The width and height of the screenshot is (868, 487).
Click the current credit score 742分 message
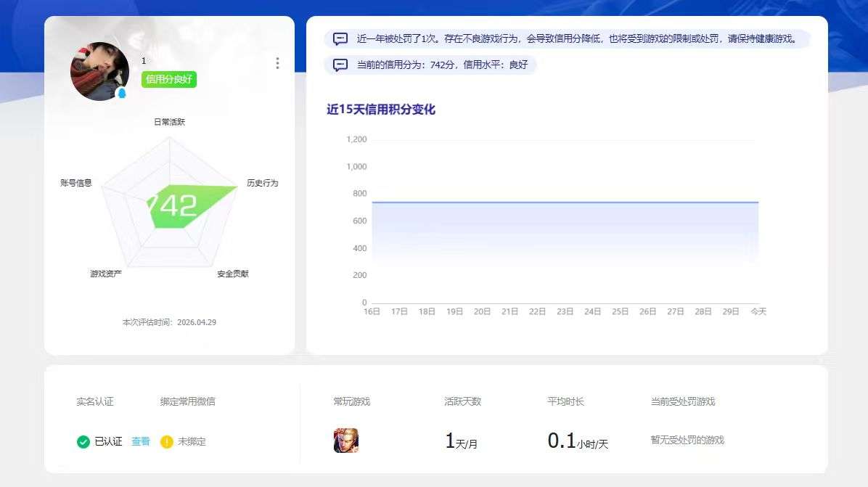pos(442,65)
